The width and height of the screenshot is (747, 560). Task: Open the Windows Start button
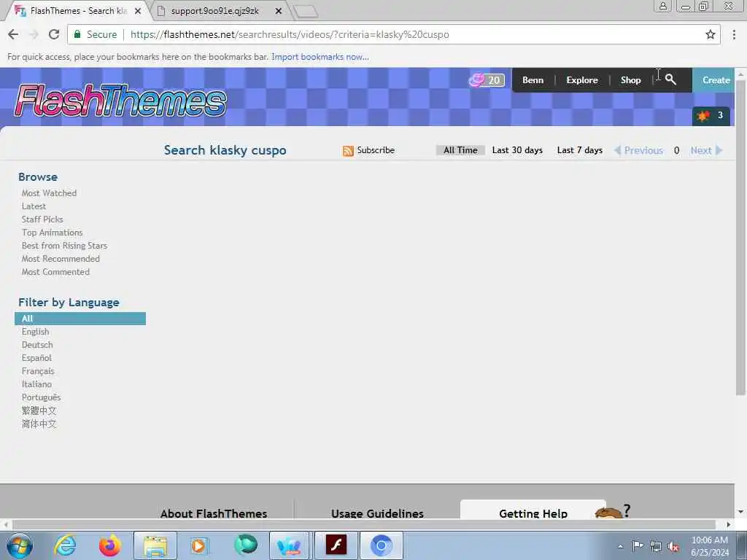[x=20, y=545]
